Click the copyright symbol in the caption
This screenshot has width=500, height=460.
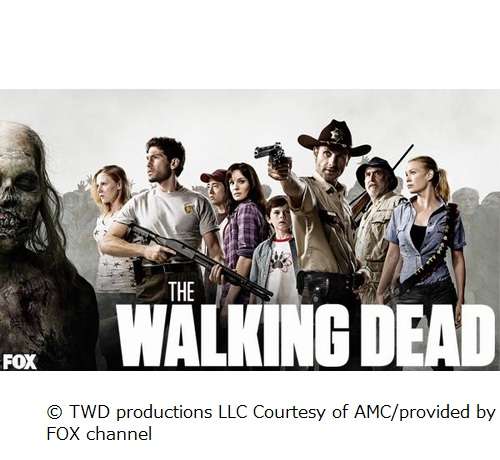click(55, 412)
